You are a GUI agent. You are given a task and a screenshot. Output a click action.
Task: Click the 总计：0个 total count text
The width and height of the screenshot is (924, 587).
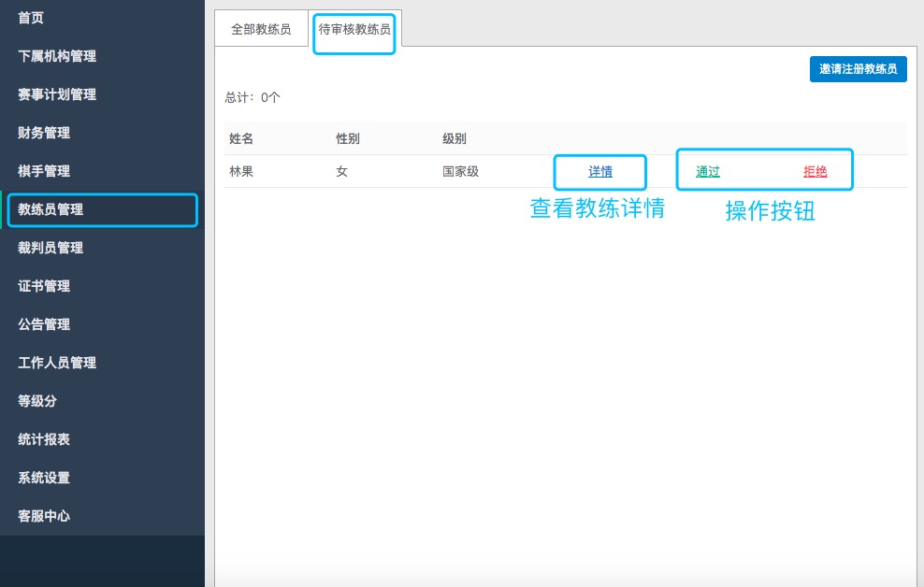tap(253, 97)
